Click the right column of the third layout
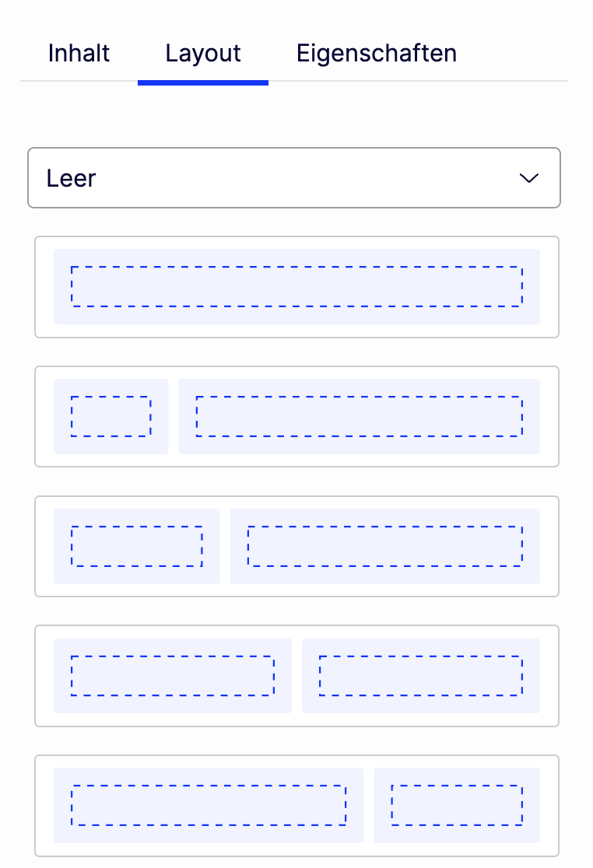 (384, 546)
